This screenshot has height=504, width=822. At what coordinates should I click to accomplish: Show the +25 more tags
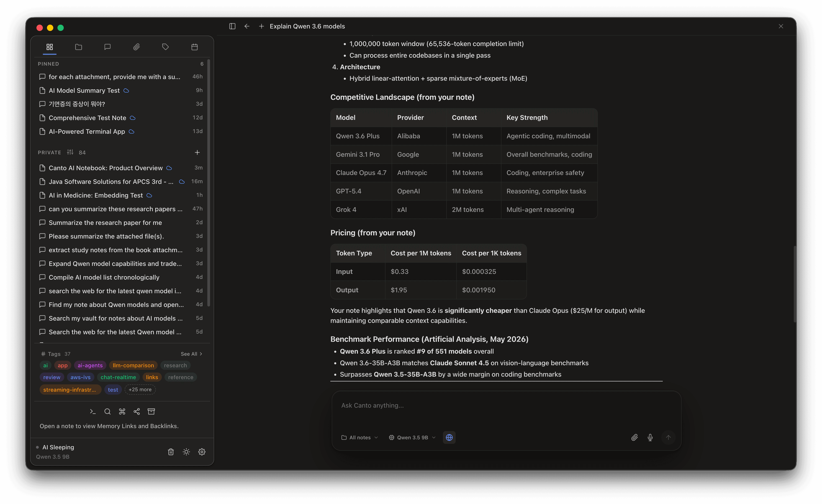(x=140, y=390)
